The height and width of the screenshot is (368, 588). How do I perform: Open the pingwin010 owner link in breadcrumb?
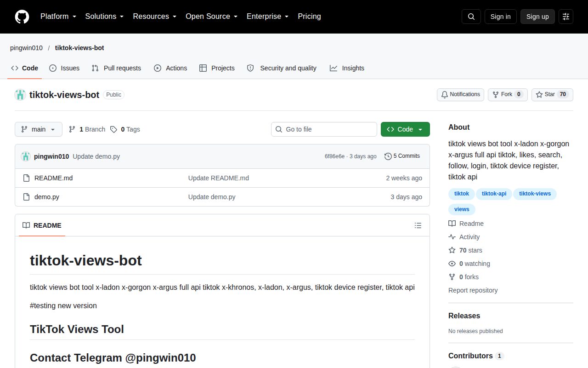26,48
